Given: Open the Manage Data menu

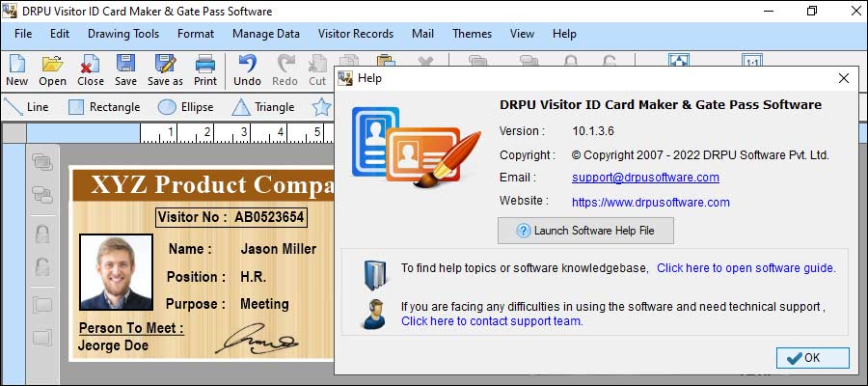Looking at the screenshot, I should pyautogui.click(x=266, y=34).
